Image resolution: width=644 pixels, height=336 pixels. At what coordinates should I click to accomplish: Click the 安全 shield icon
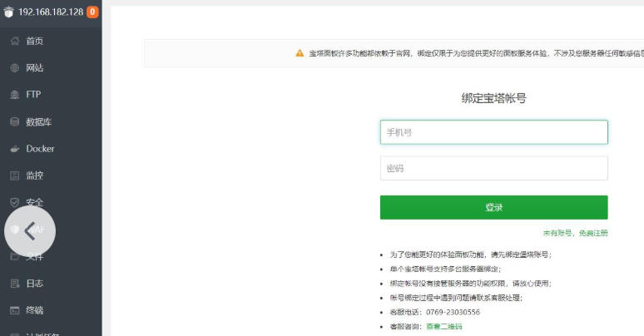[x=15, y=202]
